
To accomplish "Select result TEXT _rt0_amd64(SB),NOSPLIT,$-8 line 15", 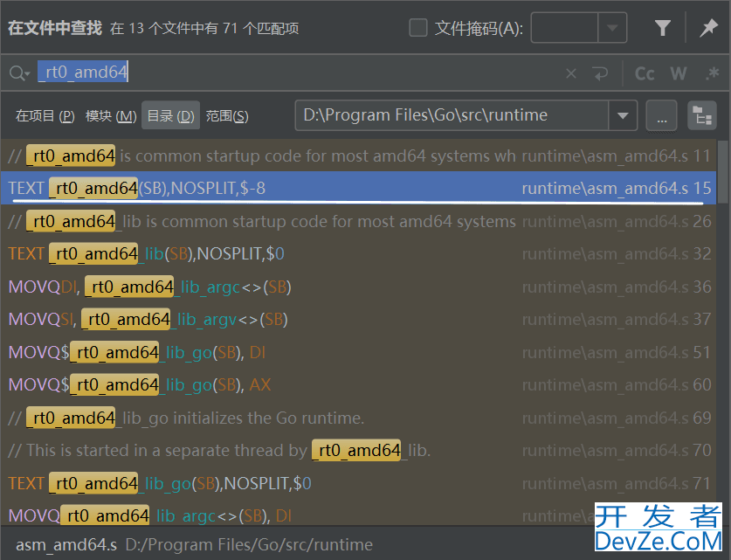I will (359, 188).
